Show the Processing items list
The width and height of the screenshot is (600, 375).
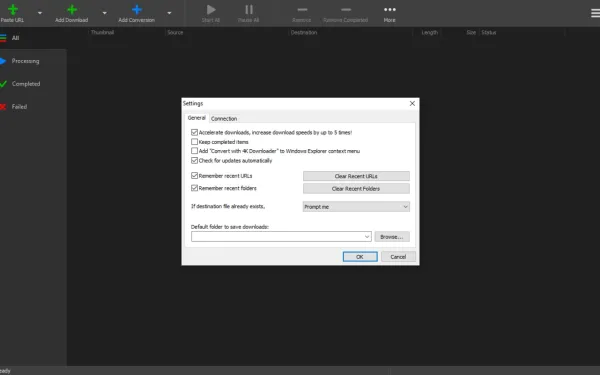pos(25,61)
